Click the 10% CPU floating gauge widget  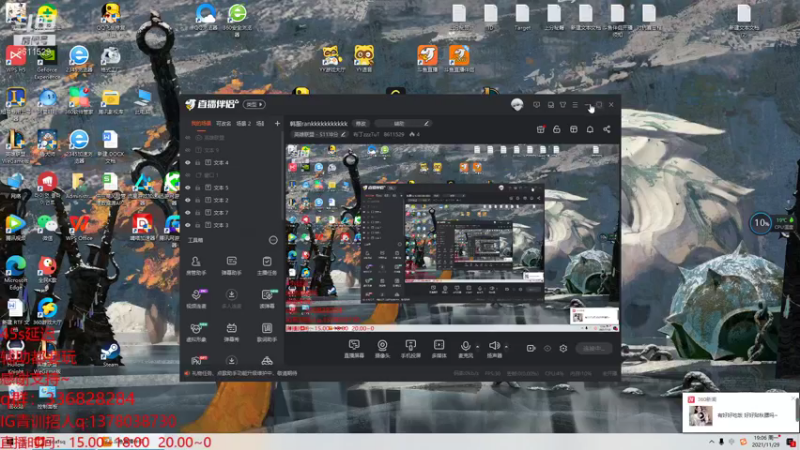point(761,223)
